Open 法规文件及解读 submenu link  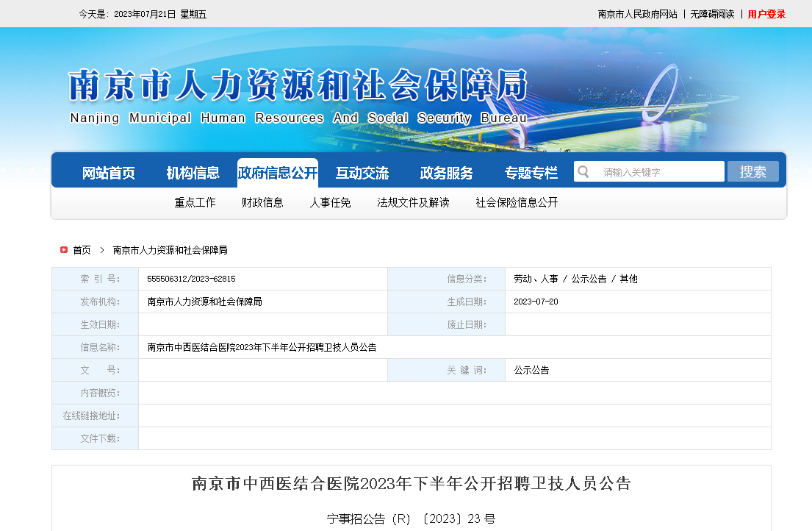click(x=413, y=203)
